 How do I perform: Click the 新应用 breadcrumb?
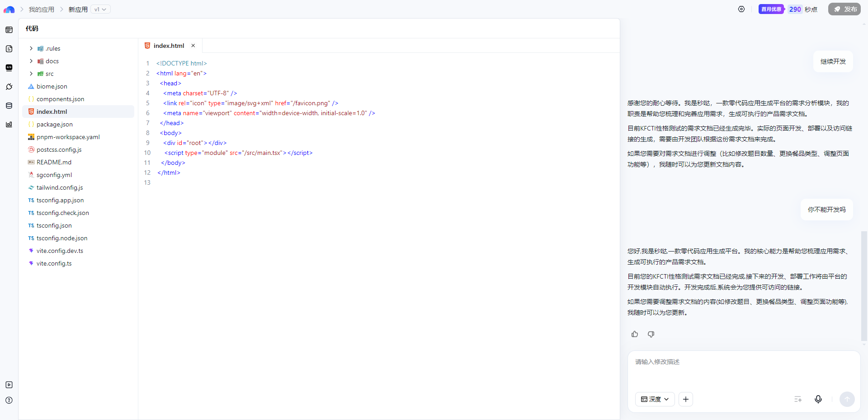[78, 9]
